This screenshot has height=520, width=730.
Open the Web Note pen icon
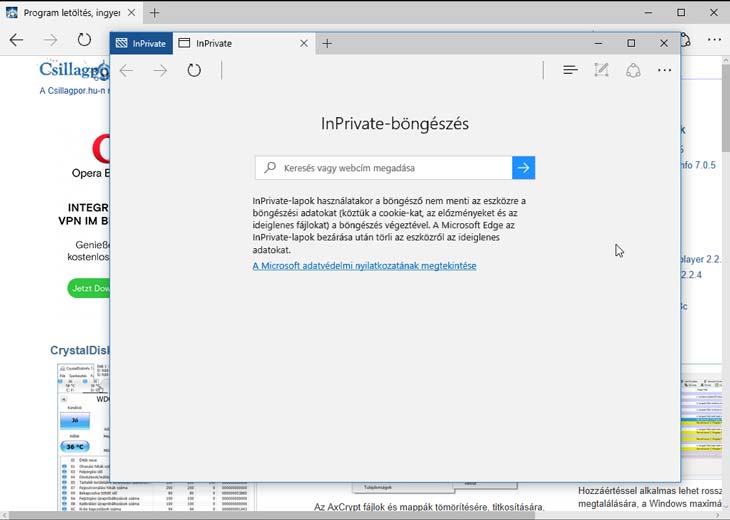(x=601, y=70)
